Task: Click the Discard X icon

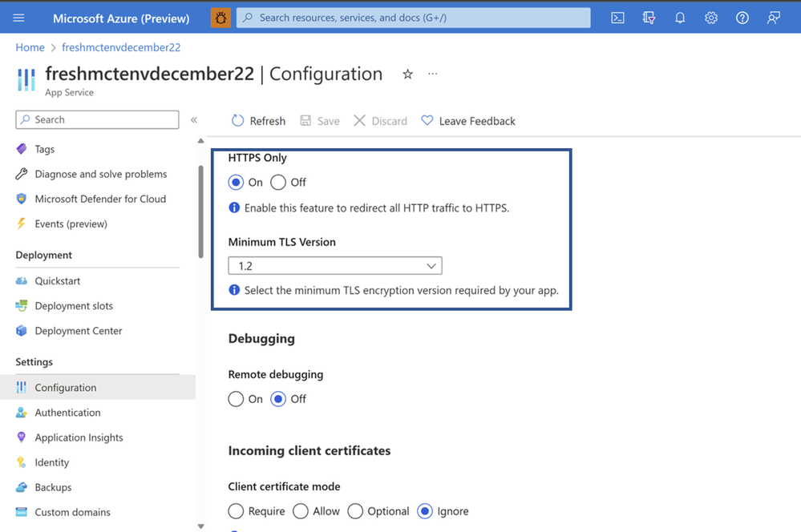Action: coord(360,120)
